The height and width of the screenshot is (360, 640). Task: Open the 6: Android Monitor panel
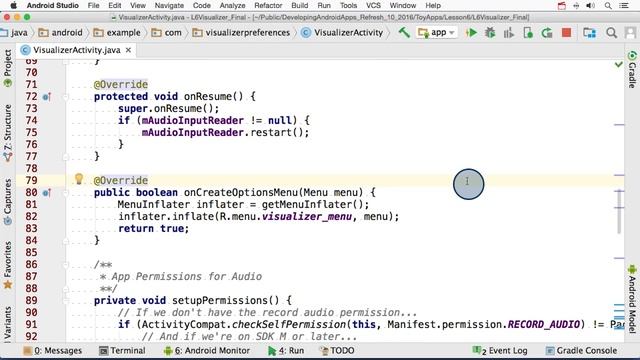click(x=207, y=351)
